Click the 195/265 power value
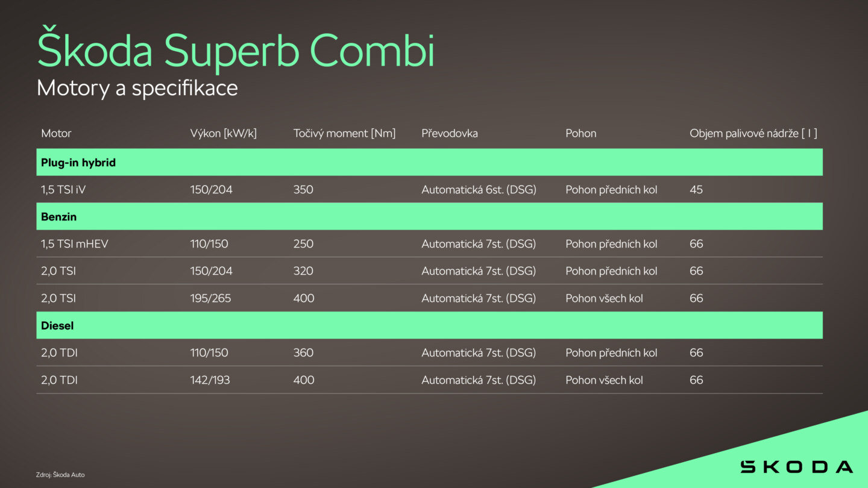Image resolution: width=868 pixels, height=488 pixels. pyautogui.click(x=210, y=298)
